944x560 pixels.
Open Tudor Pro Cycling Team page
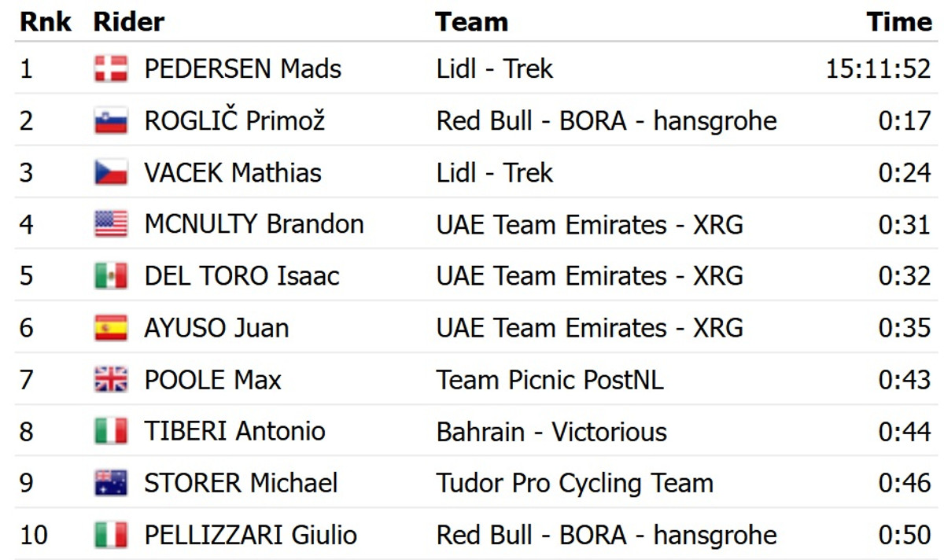(574, 483)
